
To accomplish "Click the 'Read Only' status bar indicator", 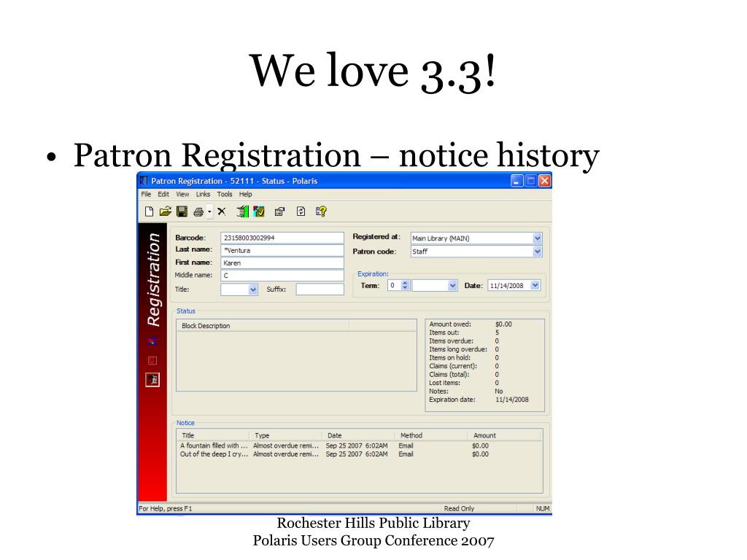I will click(459, 508).
